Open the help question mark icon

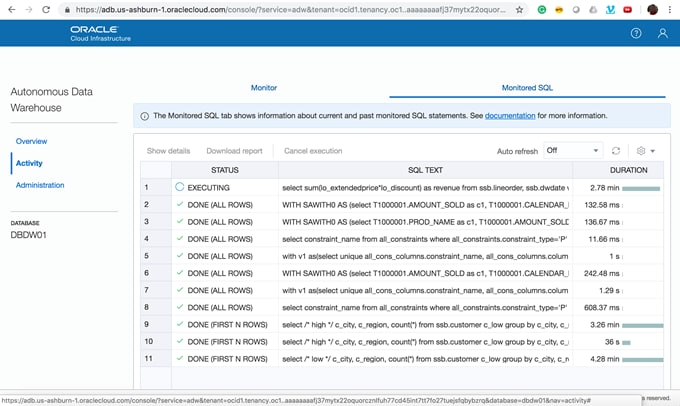click(636, 33)
